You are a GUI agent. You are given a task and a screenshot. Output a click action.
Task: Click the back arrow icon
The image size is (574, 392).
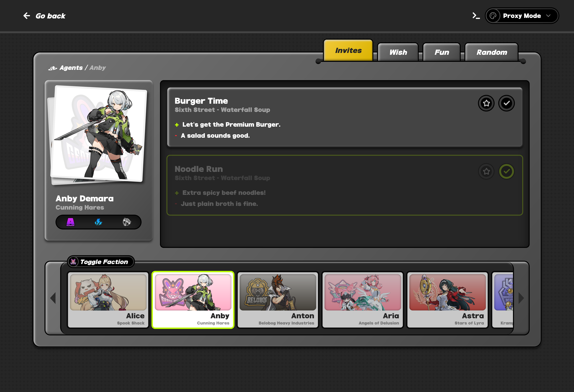pos(27,16)
